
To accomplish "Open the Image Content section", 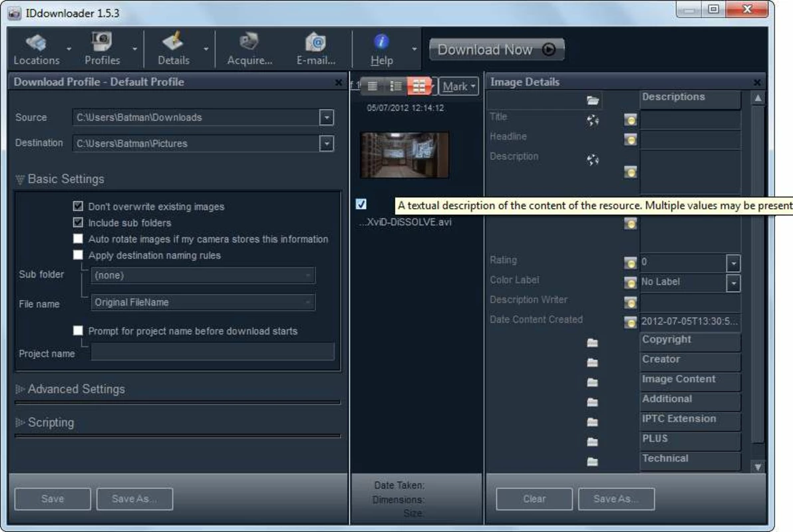I will pyautogui.click(x=690, y=381).
